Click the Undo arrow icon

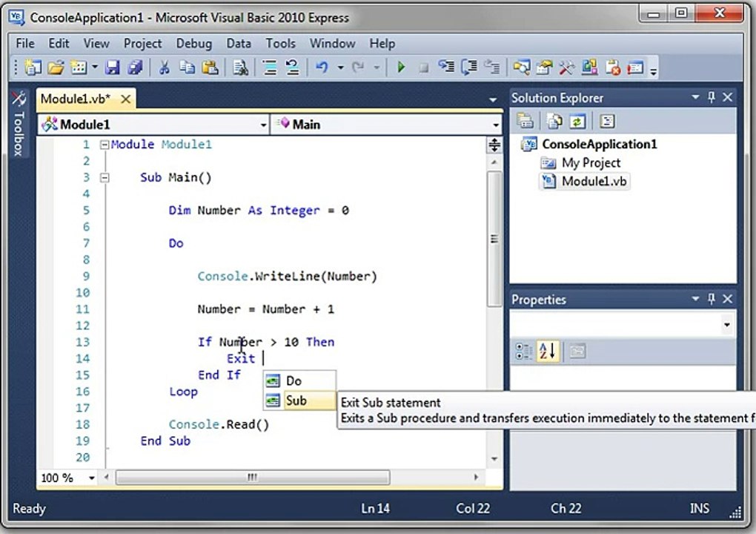coord(322,67)
